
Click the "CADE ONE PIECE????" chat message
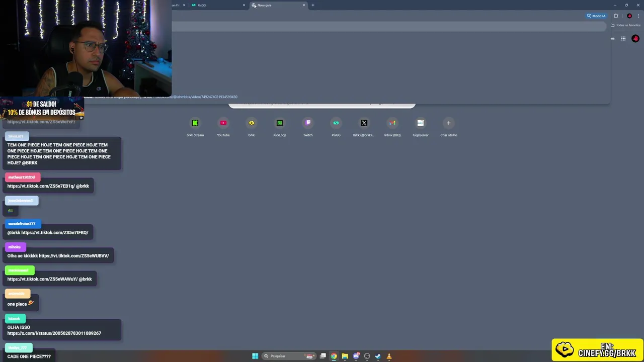pyautogui.click(x=29, y=356)
